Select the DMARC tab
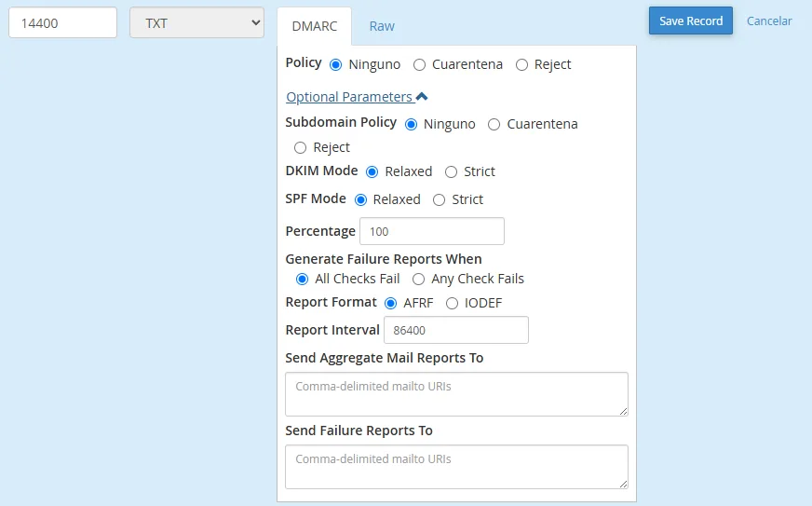The height and width of the screenshot is (506, 812). [x=314, y=26]
